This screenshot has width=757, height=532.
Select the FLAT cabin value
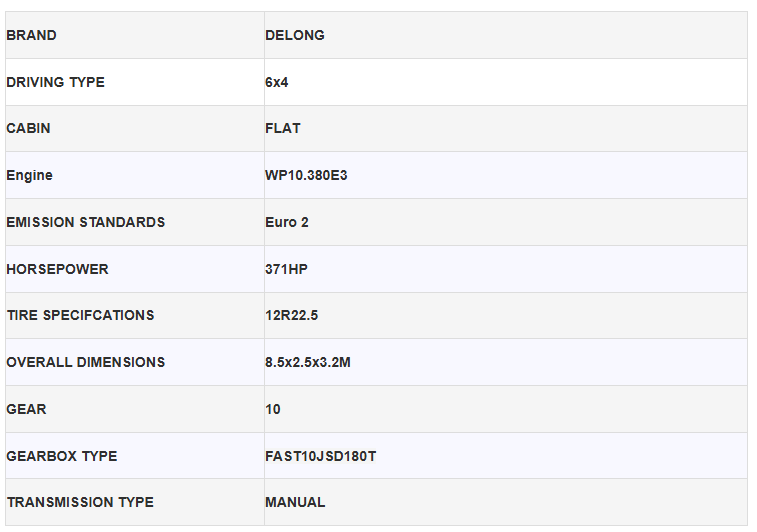[x=283, y=128]
